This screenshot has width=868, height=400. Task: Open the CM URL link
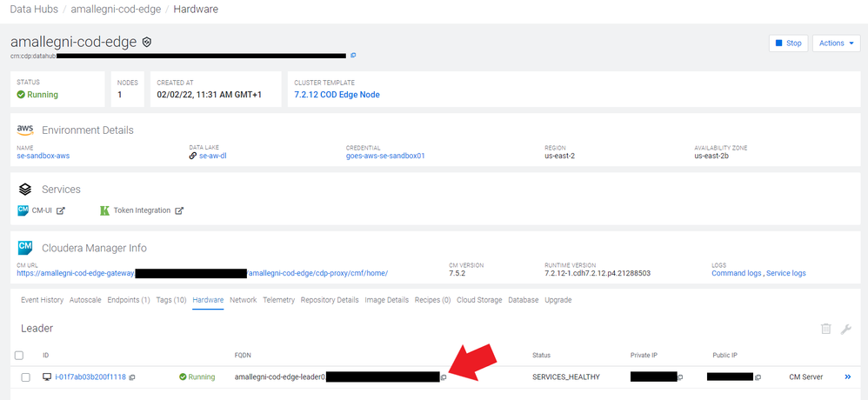(x=203, y=273)
